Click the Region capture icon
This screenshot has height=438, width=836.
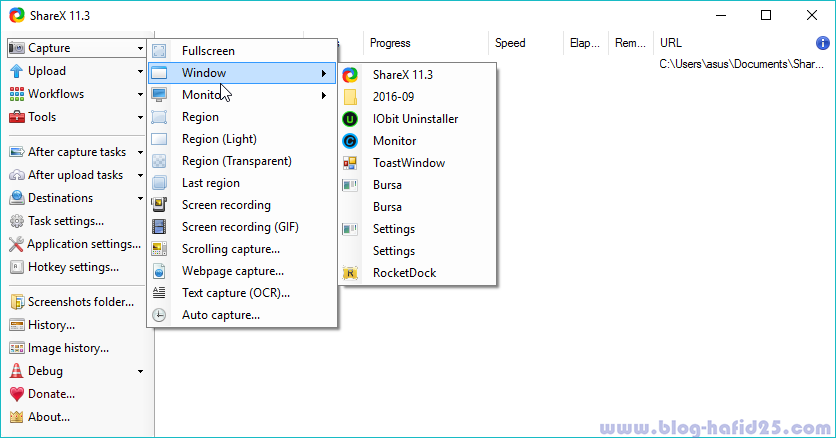(x=159, y=117)
